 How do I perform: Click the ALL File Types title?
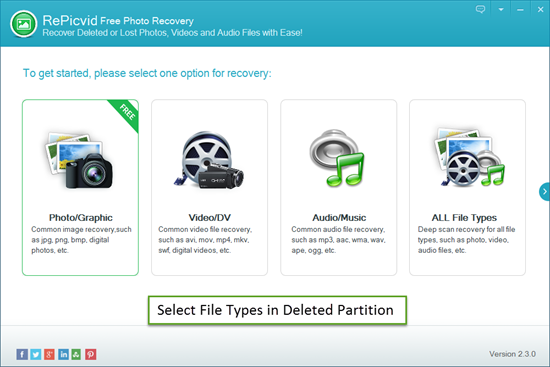click(464, 218)
